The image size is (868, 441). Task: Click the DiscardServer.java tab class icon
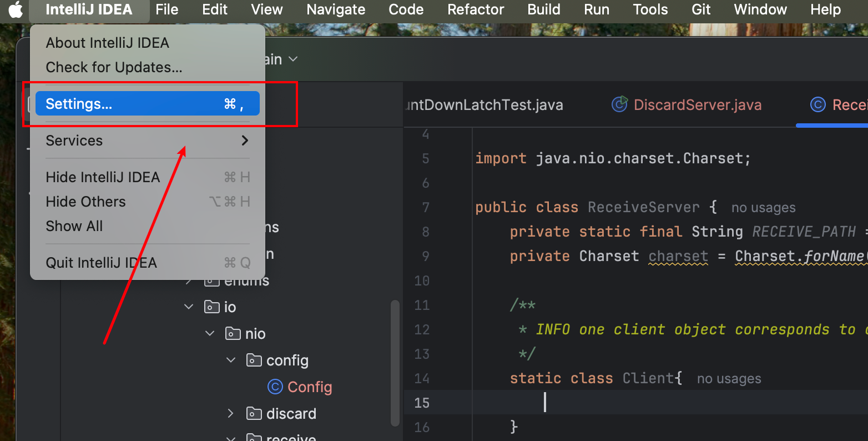(x=619, y=104)
